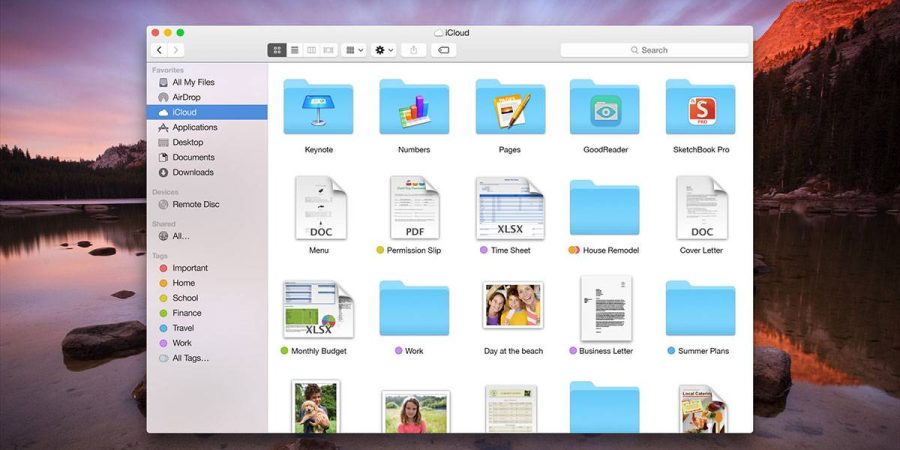Click the Monthly Budget file name
Viewport: 900px width, 450px height.
tap(319, 351)
